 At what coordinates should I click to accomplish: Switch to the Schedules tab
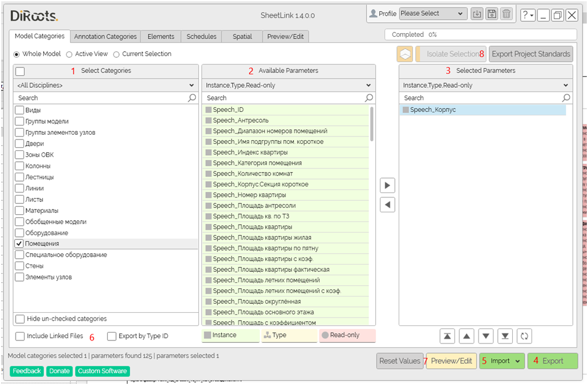click(201, 37)
